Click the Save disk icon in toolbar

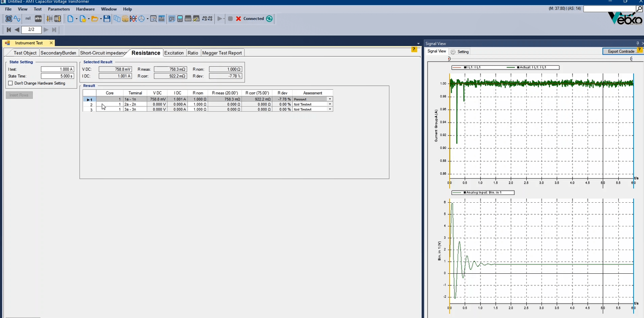(107, 19)
